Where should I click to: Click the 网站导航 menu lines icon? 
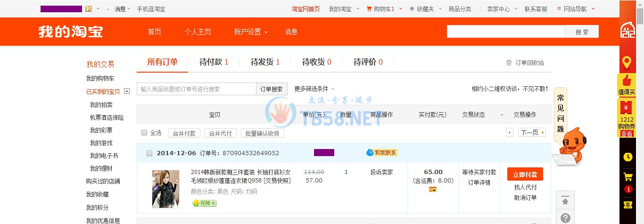(559, 8)
